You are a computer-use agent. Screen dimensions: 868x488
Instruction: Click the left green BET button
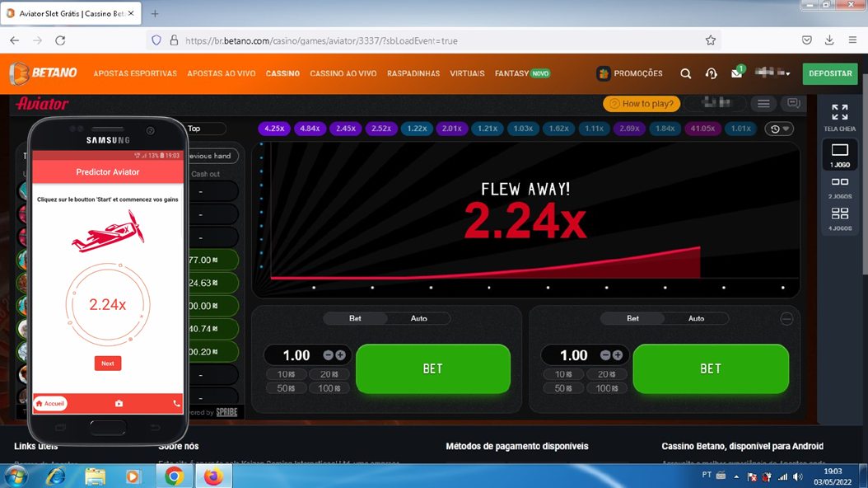click(x=432, y=368)
